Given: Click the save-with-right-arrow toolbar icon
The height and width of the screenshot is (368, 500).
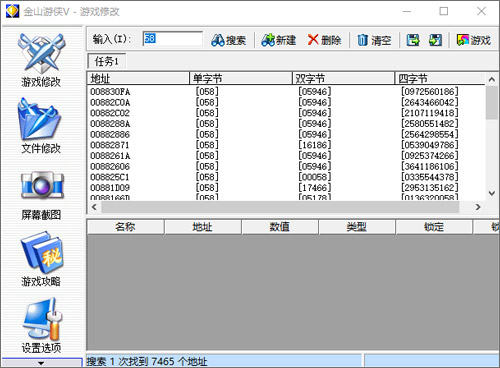Looking at the screenshot, I should pos(413,40).
